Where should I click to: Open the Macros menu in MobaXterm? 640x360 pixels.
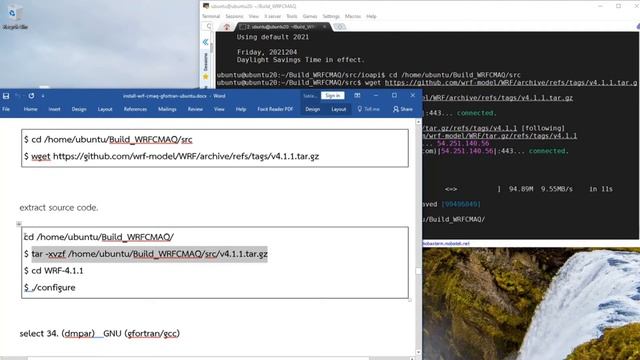tap(353, 16)
